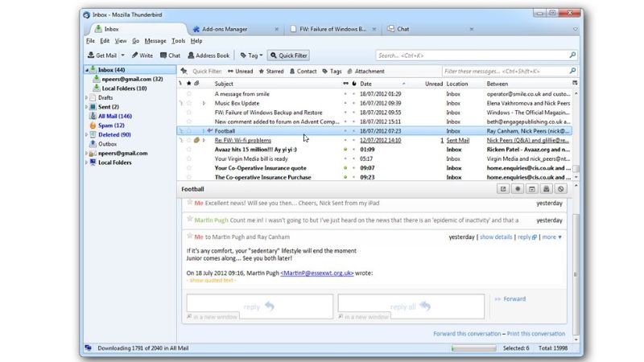Click the Get Mail toolbar button
The height and width of the screenshot is (362, 644).
[x=102, y=56]
